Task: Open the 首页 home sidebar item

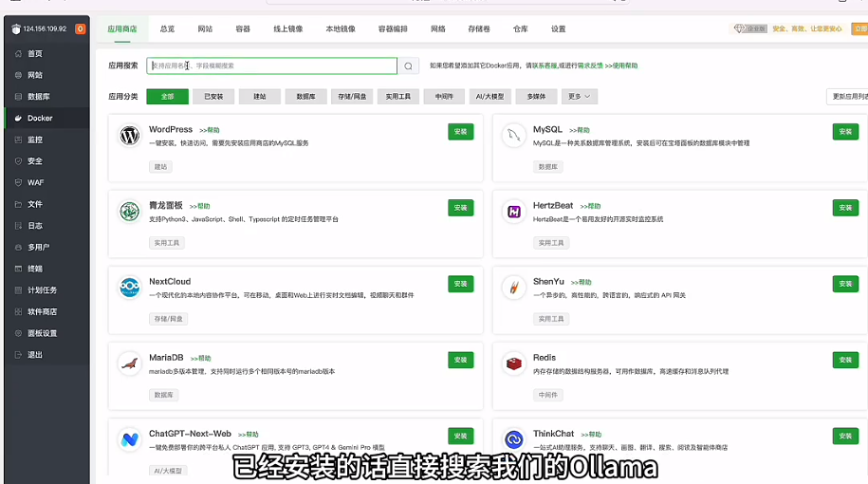Action: [x=46, y=54]
